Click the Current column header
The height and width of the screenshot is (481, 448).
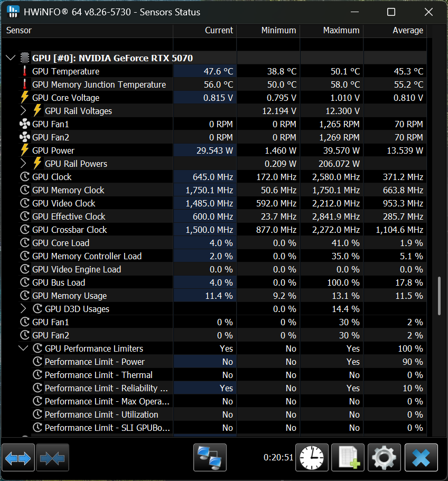[219, 31]
